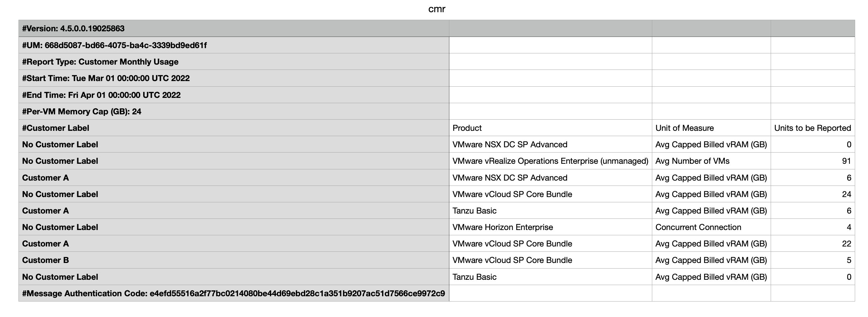The width and height of the screenshot is (868, 317).
Task: Click the Product column header cell
Action: click(x=467, y=128)
